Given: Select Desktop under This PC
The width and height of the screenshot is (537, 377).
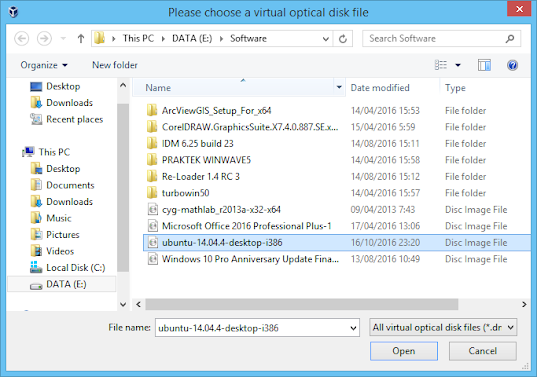Looking at the screenshot, I should 55,168.
